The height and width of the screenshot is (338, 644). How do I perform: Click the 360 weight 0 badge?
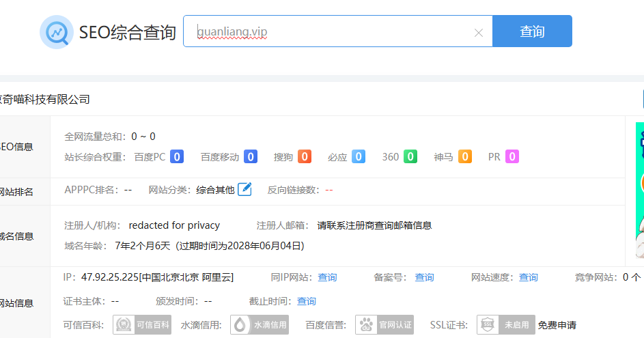pos(410,156)
